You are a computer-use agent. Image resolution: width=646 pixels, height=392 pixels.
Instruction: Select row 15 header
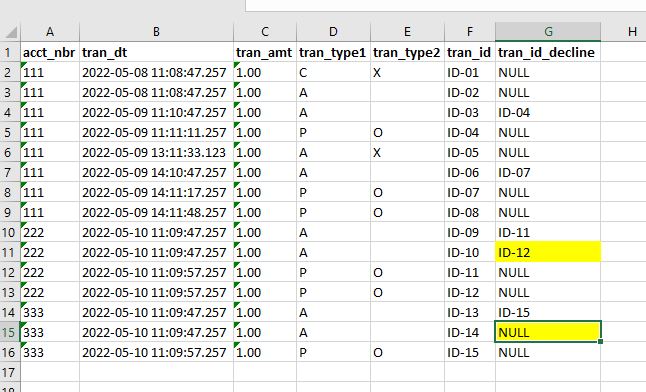pyautogui.click(x=10, y=332)
